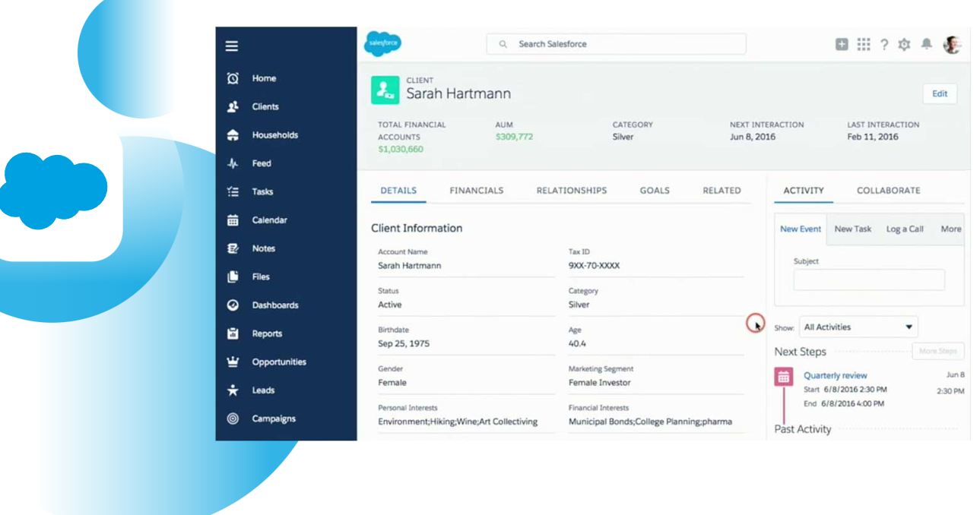Click the Campaigns target icon
The height and width of the screenshot is (515, 980).
(233, 419)
